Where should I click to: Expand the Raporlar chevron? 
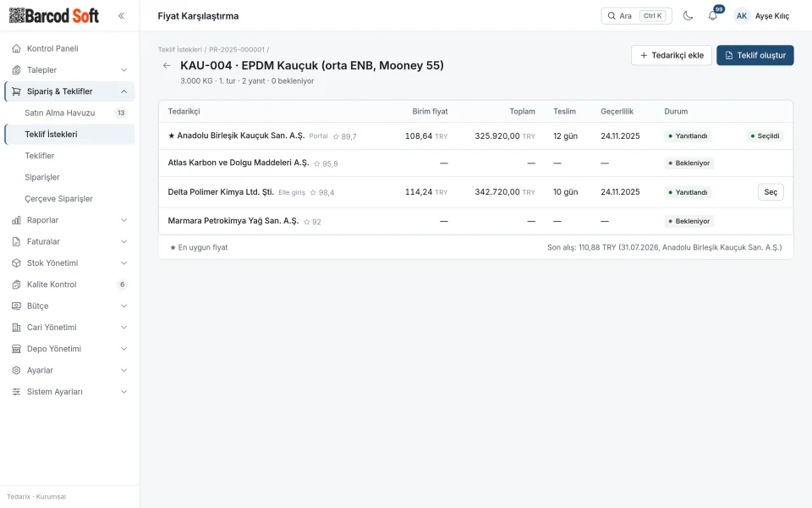pyautogui.click(x=123, y=220)
